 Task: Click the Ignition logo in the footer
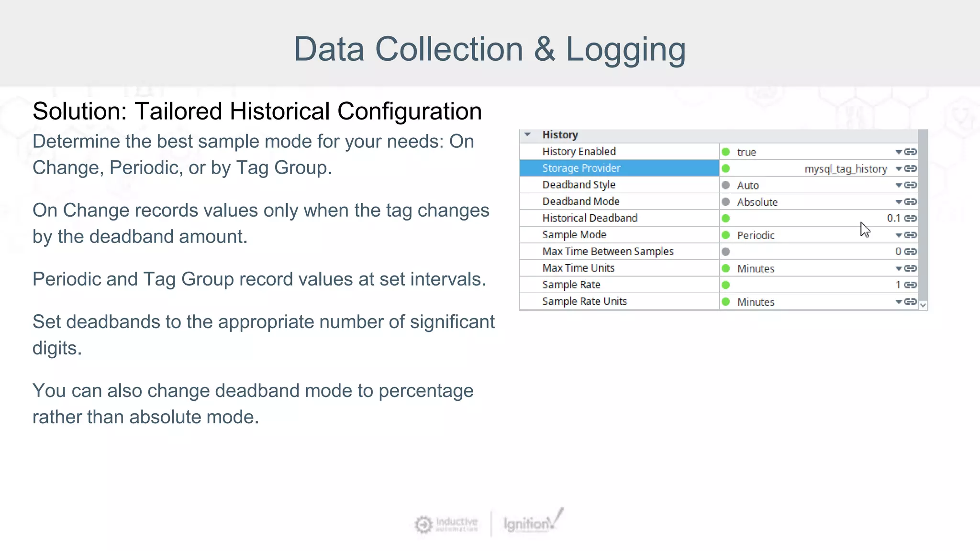(533, 521)
